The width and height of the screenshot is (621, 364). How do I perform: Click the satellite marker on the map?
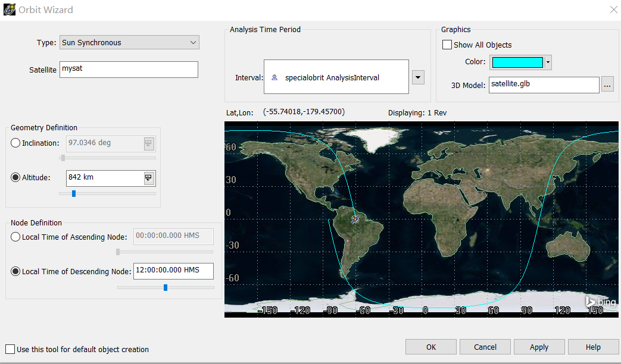(355, 219)
